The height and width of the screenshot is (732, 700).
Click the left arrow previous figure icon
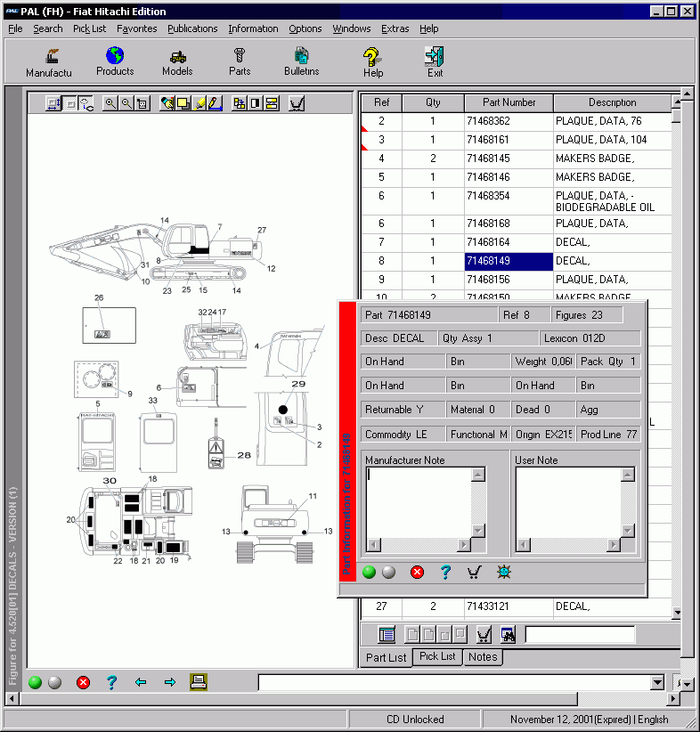(141, 682)
